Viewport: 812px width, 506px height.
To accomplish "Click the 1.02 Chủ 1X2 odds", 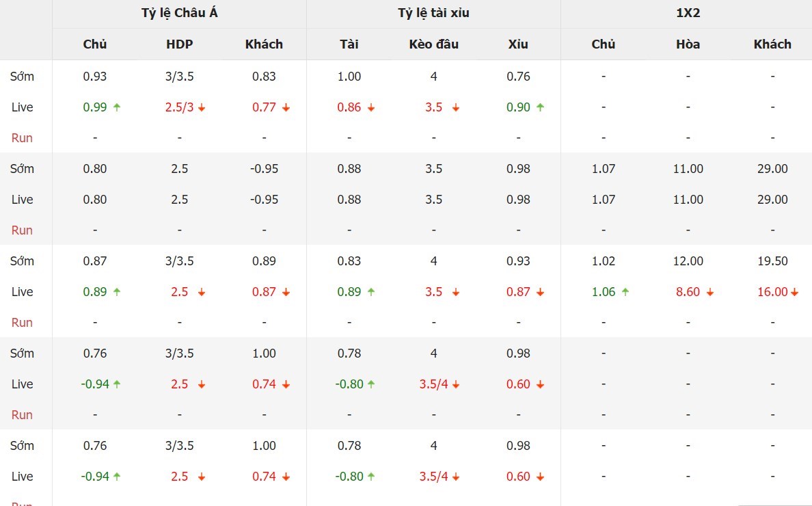I will [604, 261].
